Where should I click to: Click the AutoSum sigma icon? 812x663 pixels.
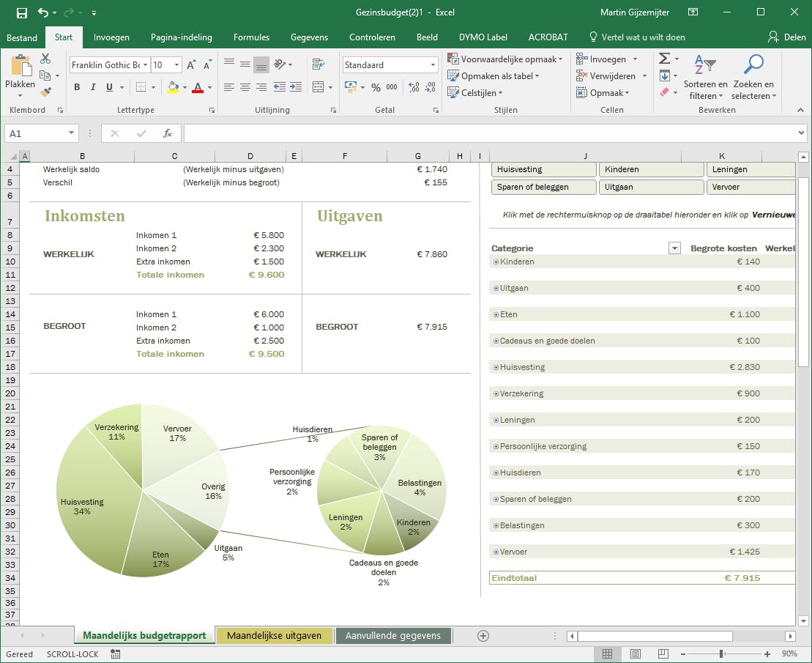pyautogui.click(x=664, y=59)
